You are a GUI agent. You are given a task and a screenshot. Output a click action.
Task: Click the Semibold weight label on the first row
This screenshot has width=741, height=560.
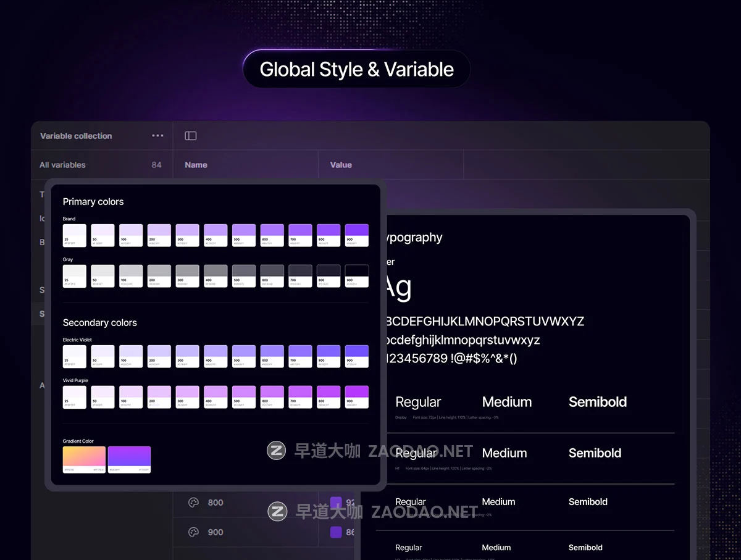coord(597,402)
